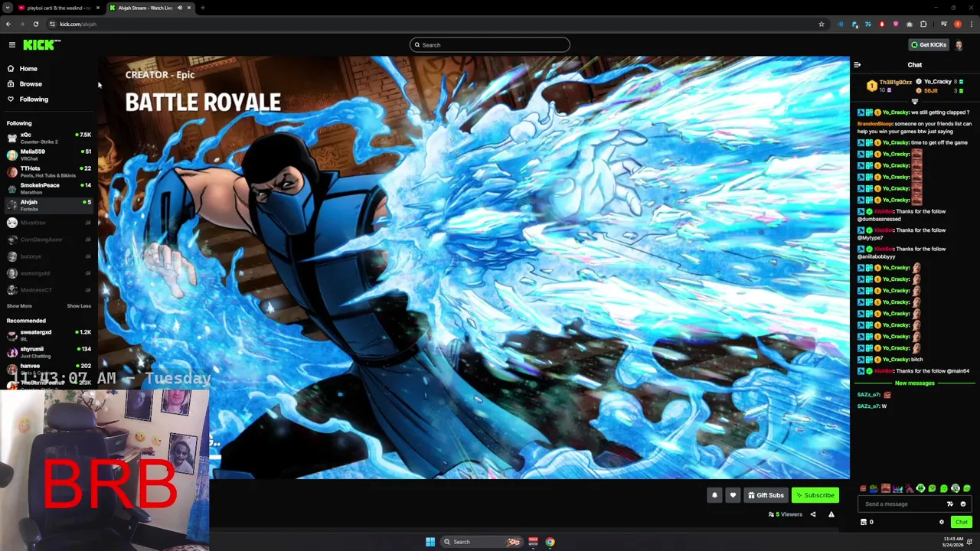Open the tab search dropdown
This screenshot has height=551, width=980.
[6, 8]
